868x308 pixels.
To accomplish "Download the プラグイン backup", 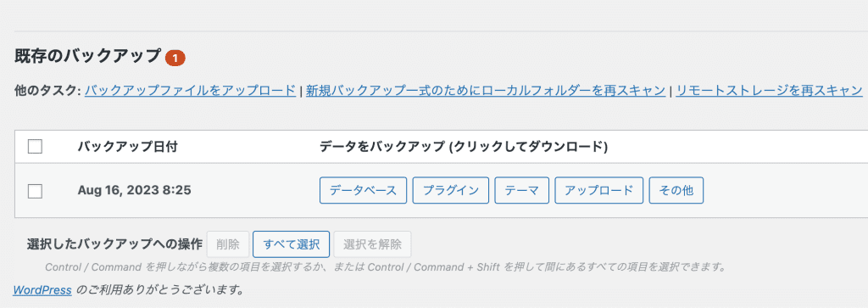I will pos(451,191).
